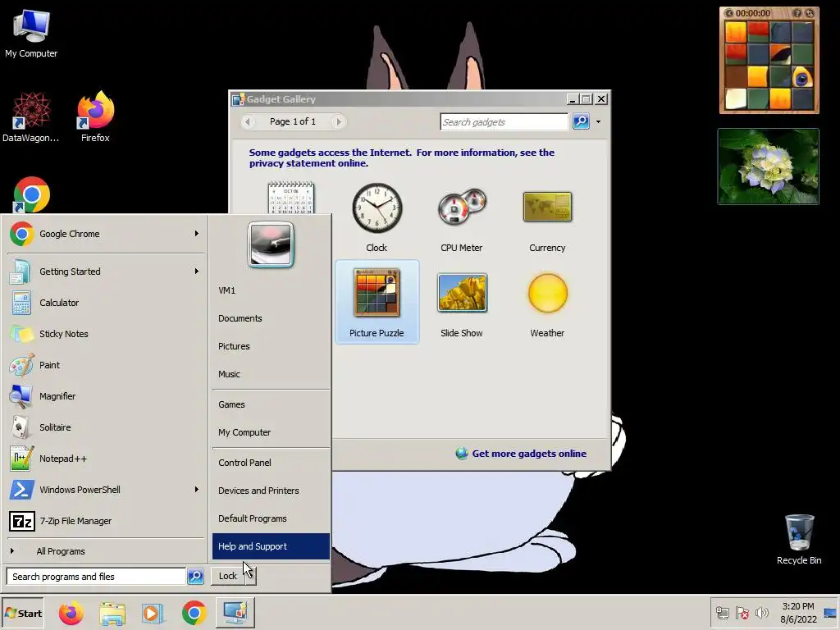Select the Slide Show gadget
The height and width of the screenshot is (630, 840).
tap(461, 303)
